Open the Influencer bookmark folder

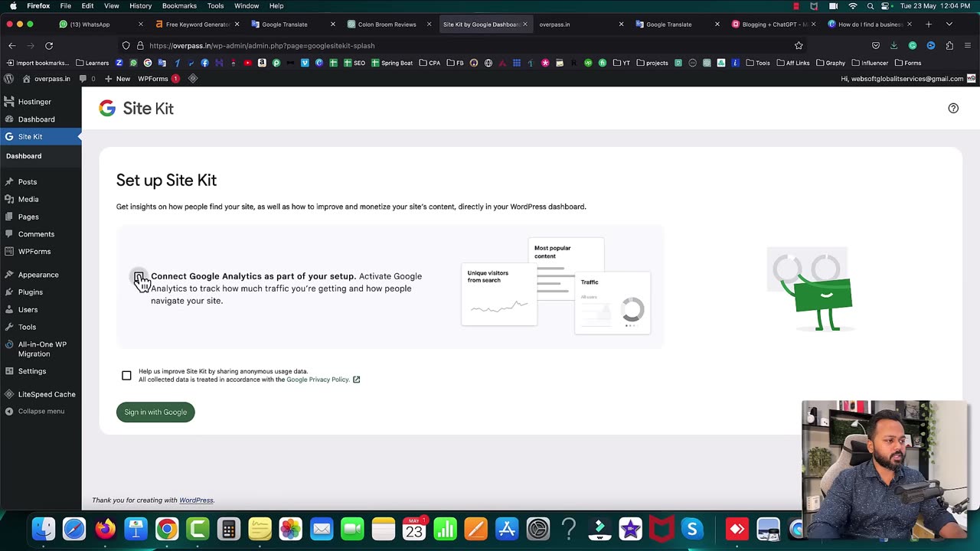click(869, 63)
